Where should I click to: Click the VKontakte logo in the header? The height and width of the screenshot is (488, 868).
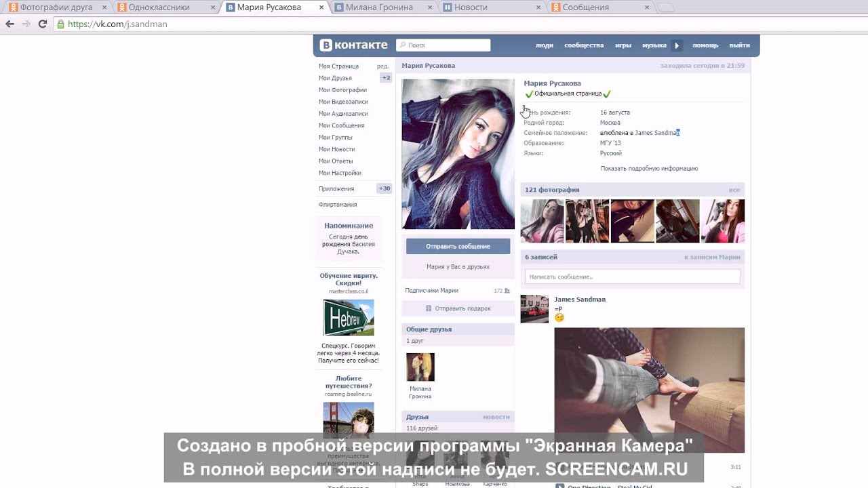(x=353, y=45)
